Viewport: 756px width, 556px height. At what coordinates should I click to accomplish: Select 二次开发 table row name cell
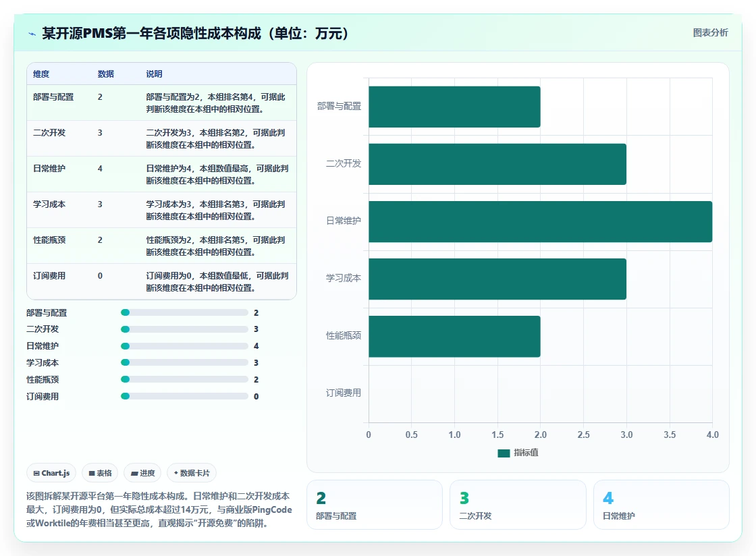coord(49,132)
